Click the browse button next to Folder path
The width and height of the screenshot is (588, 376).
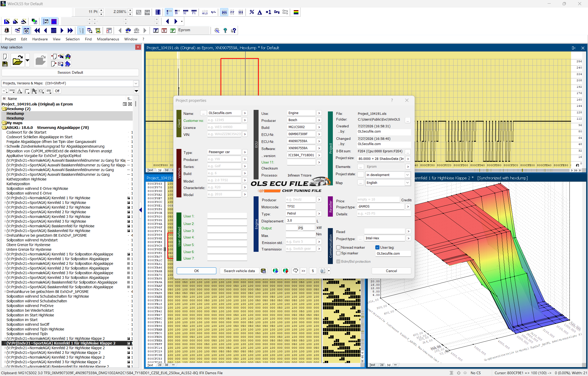pos(408,120)
